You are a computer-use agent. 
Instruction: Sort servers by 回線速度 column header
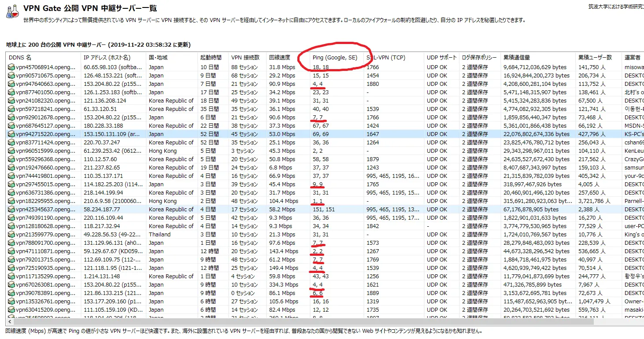[x=280, y=58]
